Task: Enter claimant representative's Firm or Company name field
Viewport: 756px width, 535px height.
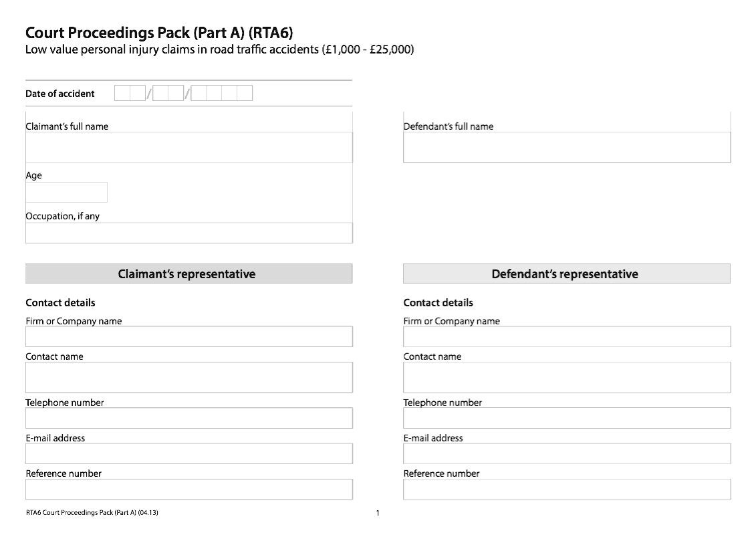Action: [188, 337]
